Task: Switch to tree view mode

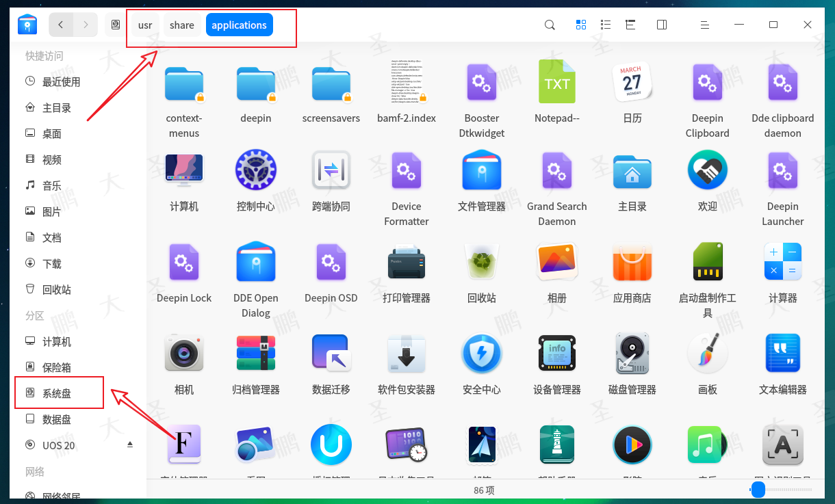Action: (630, 25)
